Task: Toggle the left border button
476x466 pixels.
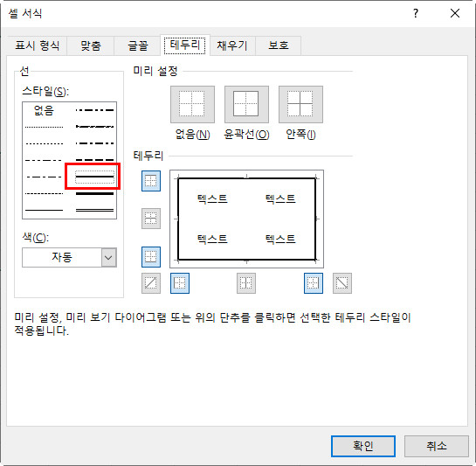Action: [180, 283]
